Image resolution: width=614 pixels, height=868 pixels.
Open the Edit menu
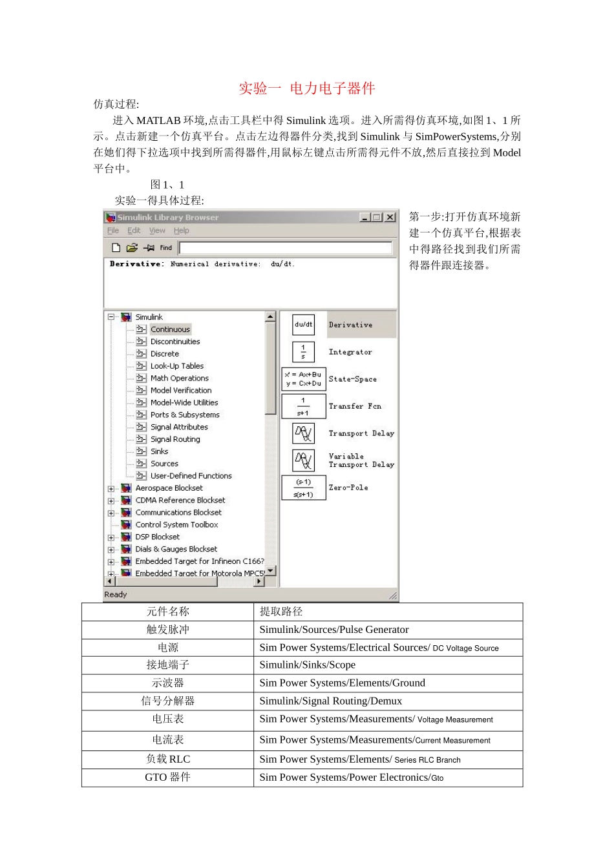(134, 231)
